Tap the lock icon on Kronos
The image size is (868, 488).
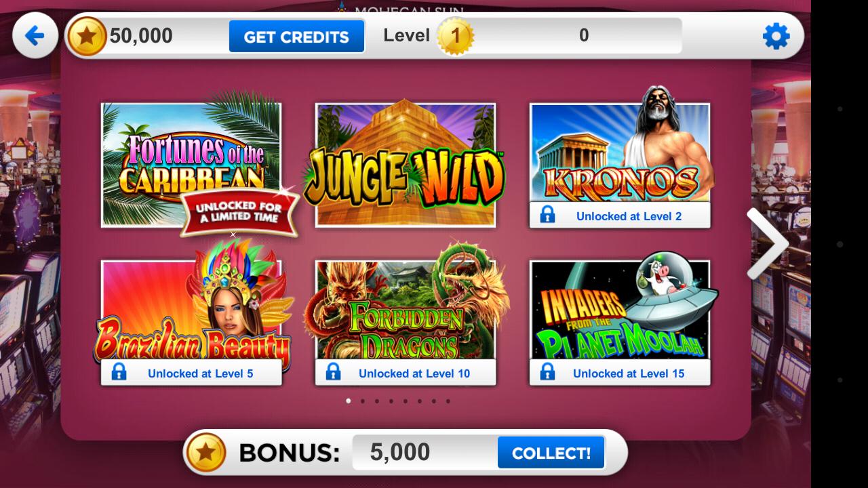(x=547, y=216)
